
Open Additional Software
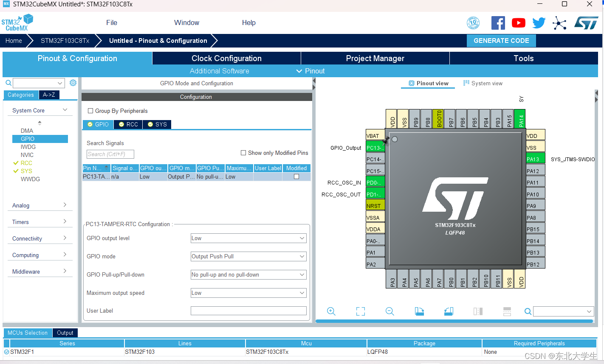tap(220, 71)
